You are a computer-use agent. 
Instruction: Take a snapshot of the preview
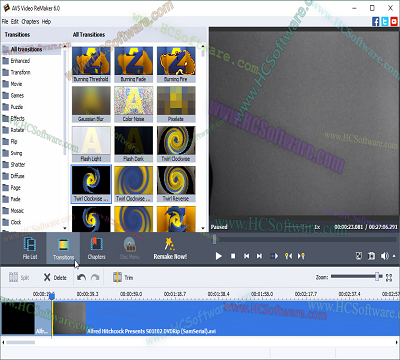(x=371, y=256)
